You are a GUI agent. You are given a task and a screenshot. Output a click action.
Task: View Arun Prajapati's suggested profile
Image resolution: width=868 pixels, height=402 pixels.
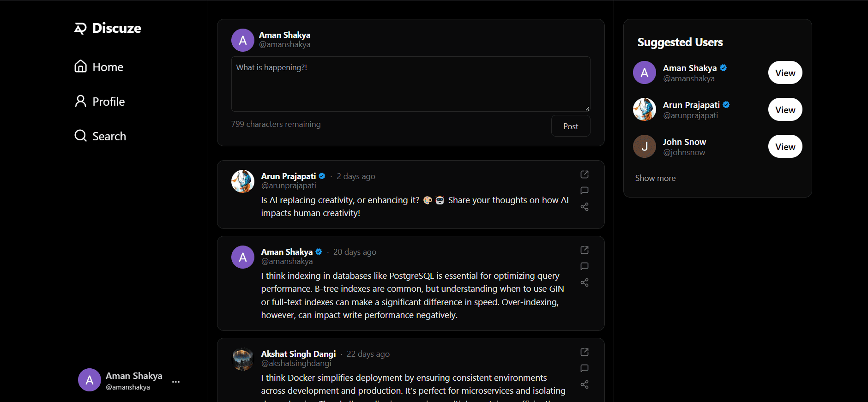tap(785, 110)
